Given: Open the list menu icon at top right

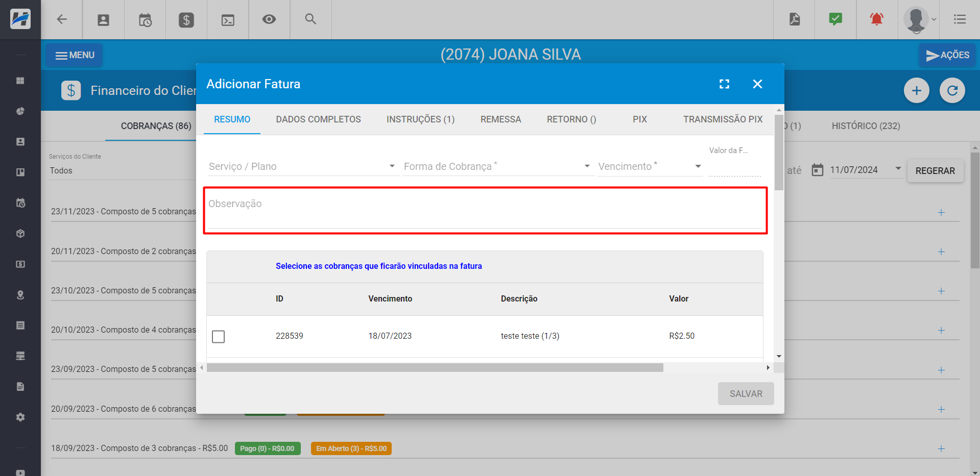Looking at the screenshot, I should coord(960,19).
